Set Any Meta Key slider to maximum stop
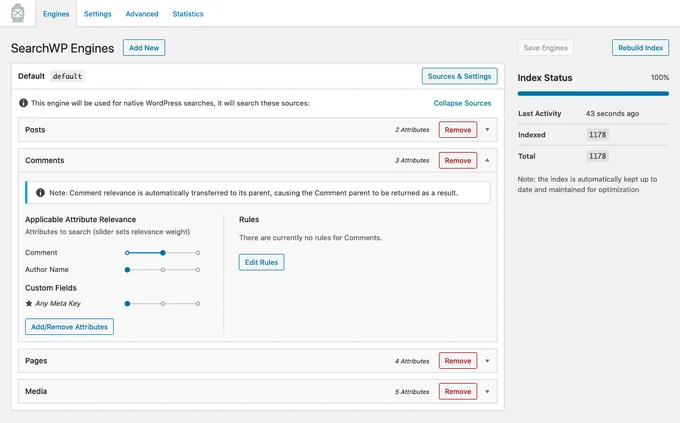 tap(198, 304)
